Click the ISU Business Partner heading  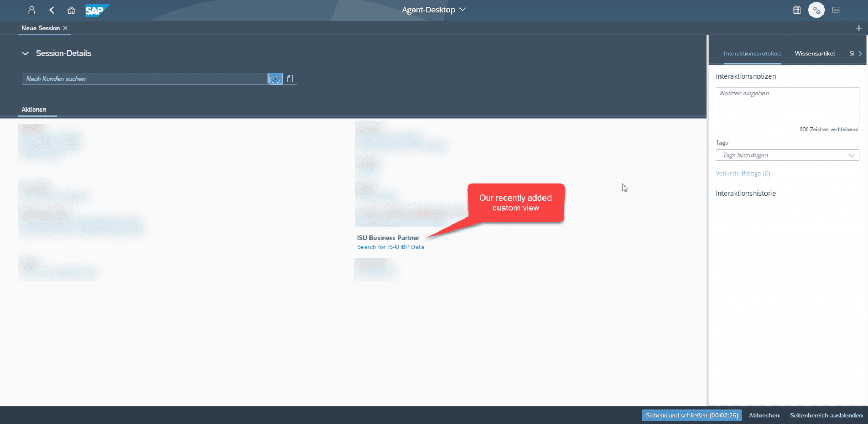coord(388,237)
